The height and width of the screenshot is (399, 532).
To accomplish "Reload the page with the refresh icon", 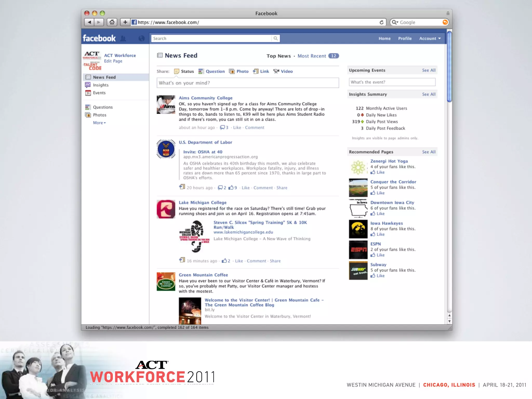I will point(381,22).
